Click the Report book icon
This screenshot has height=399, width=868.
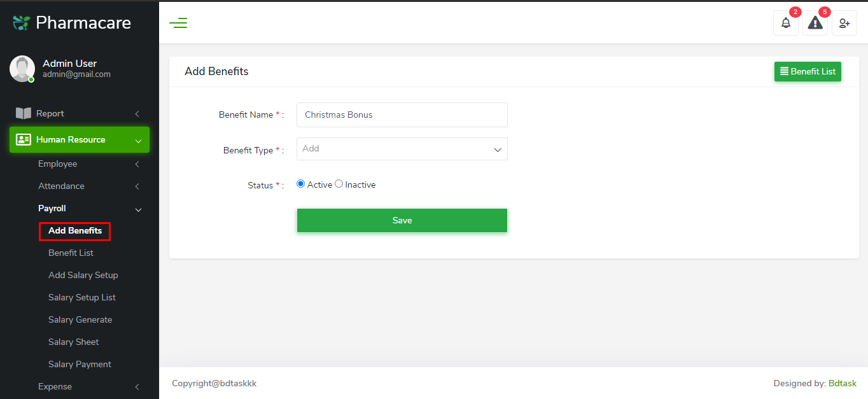point(24,113)
